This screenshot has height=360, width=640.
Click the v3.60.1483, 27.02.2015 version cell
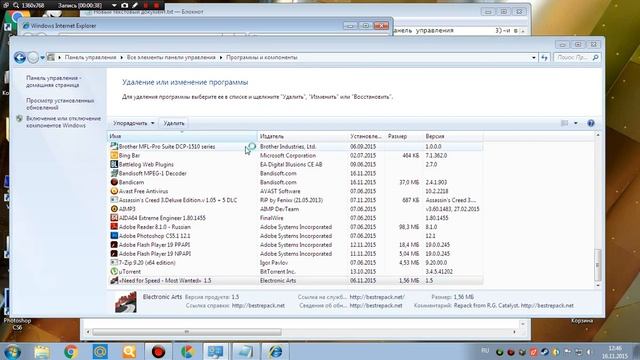pos(452,209)
